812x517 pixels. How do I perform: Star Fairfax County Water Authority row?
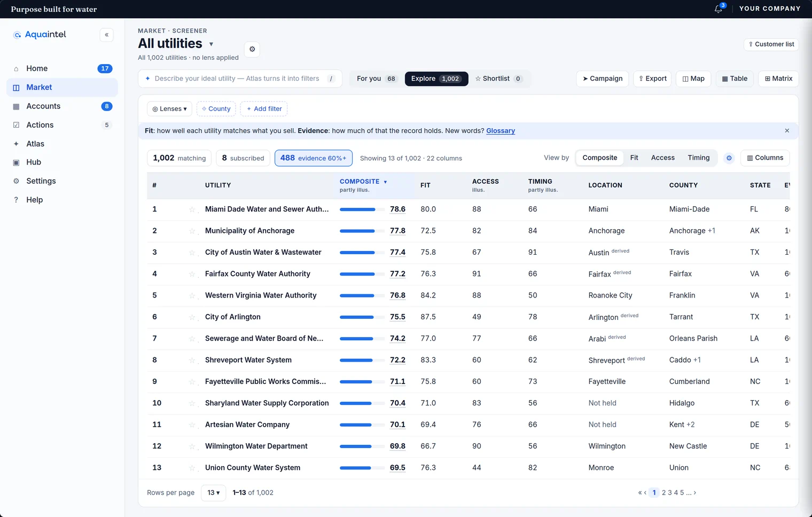click(192, 274)
